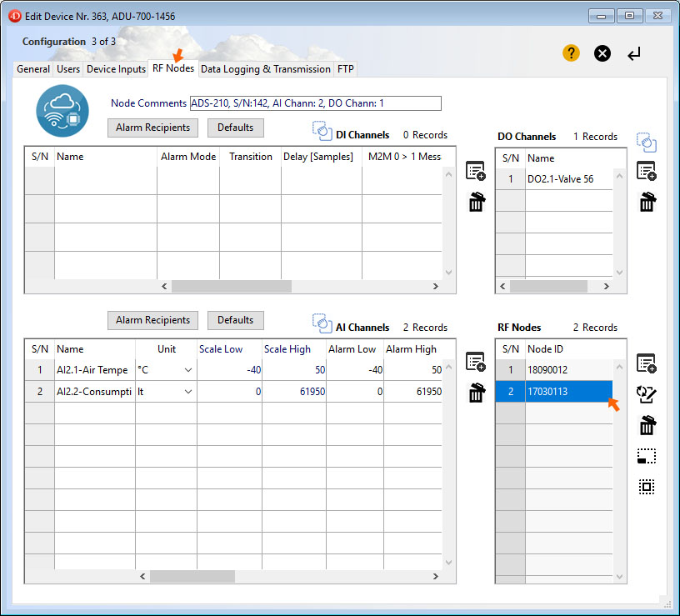Click the 4D application icon in title bar
The height and width of the screenshot is (616, 680).
(15, 16)
